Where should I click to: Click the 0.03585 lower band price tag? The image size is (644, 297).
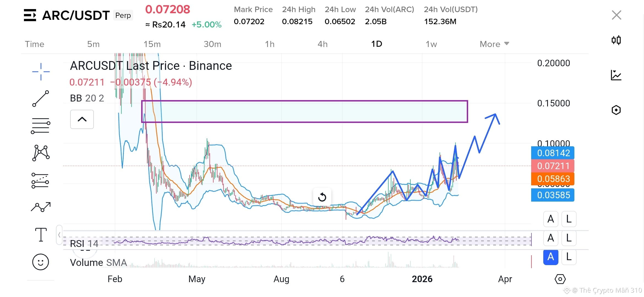553,195
